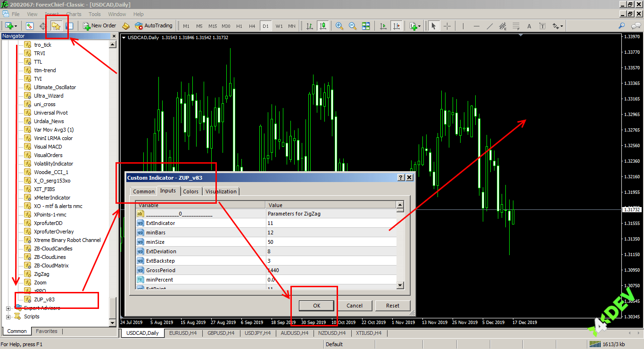Select the ZigZag indicator
The width and height of the screenshot is (644, 349).
click(41, 274)
